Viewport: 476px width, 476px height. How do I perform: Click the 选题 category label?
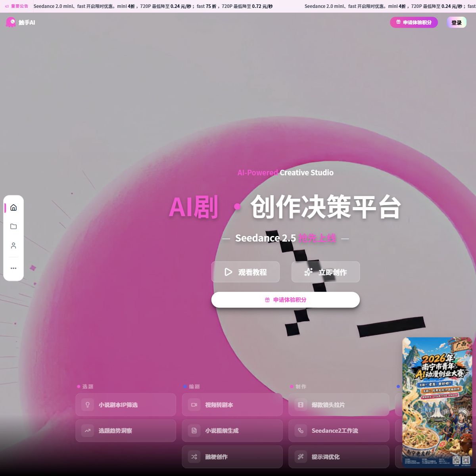[x=88, y=386]
